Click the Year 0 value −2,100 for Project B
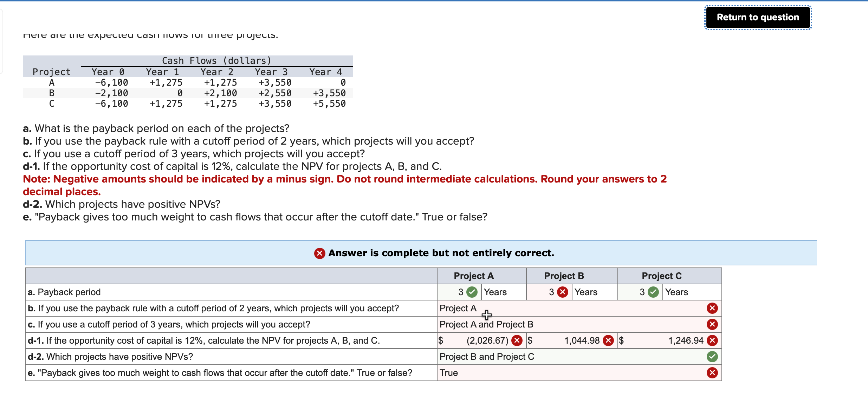 click(111, 93)
